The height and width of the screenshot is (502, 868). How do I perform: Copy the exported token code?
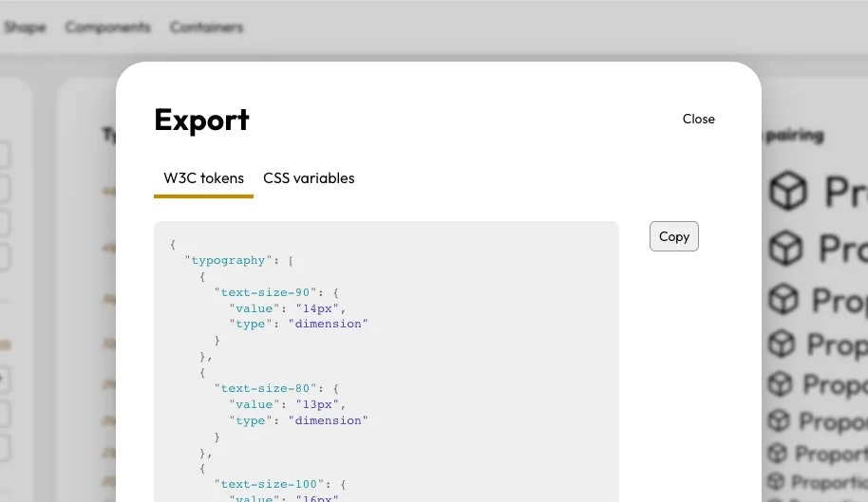[x=673, y=236]
